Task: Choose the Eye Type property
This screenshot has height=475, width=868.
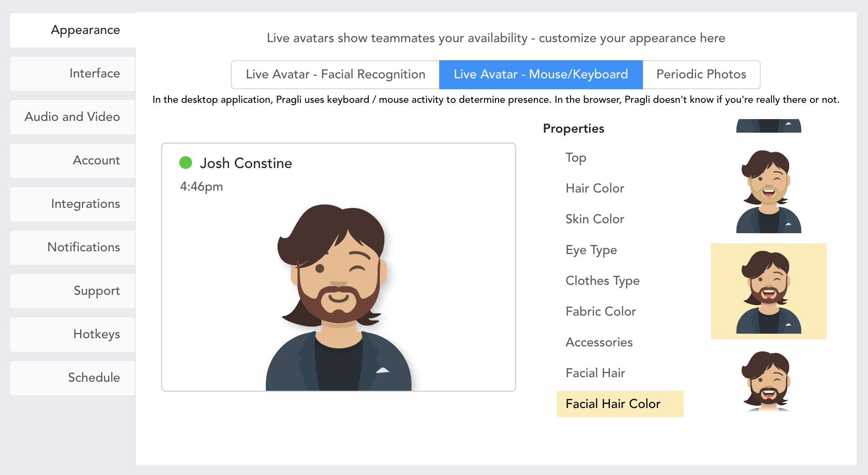Action: click(x=591, y=250)
